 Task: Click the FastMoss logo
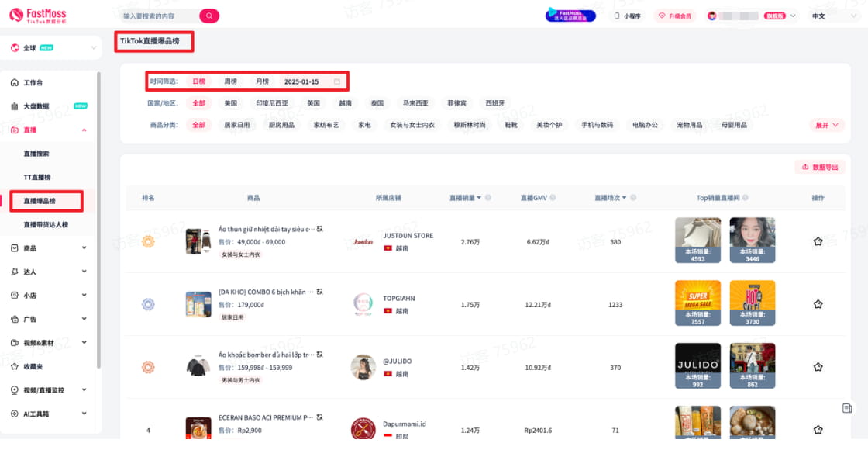pos(36,16)
